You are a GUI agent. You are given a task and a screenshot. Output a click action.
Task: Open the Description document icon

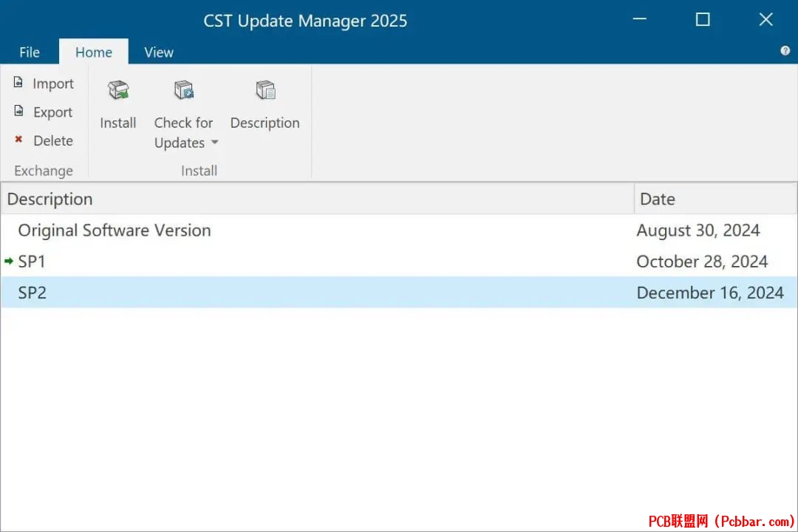coord(265,91)
